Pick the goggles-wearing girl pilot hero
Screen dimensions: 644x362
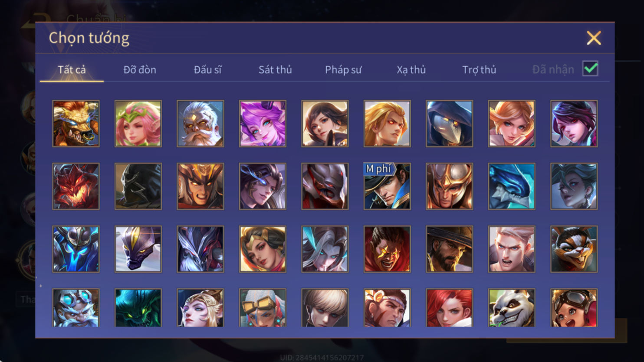pyautogui.click(x=574, y=307)
